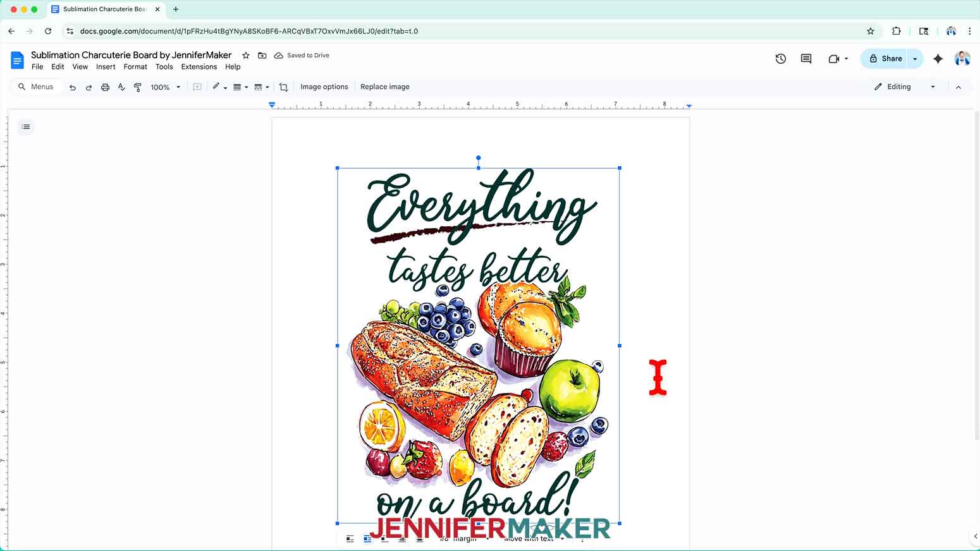
Task: Select the Break text wrap option
Action: [384, 539]
